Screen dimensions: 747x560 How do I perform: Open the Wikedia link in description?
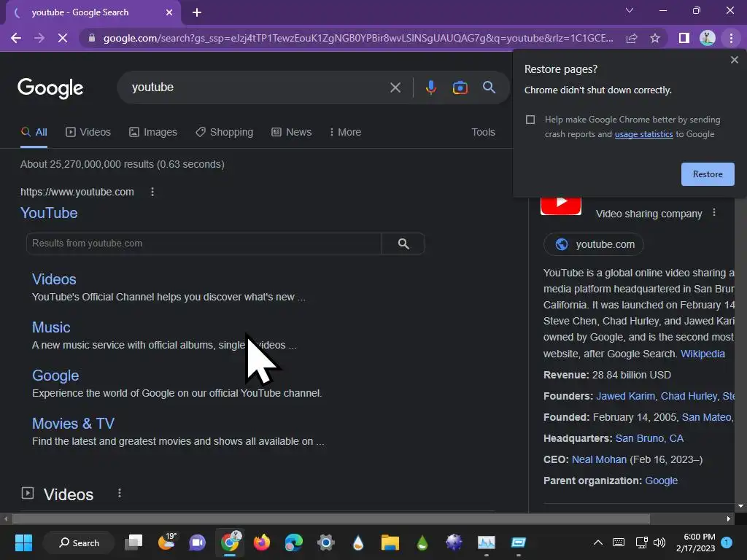[703, 354]
